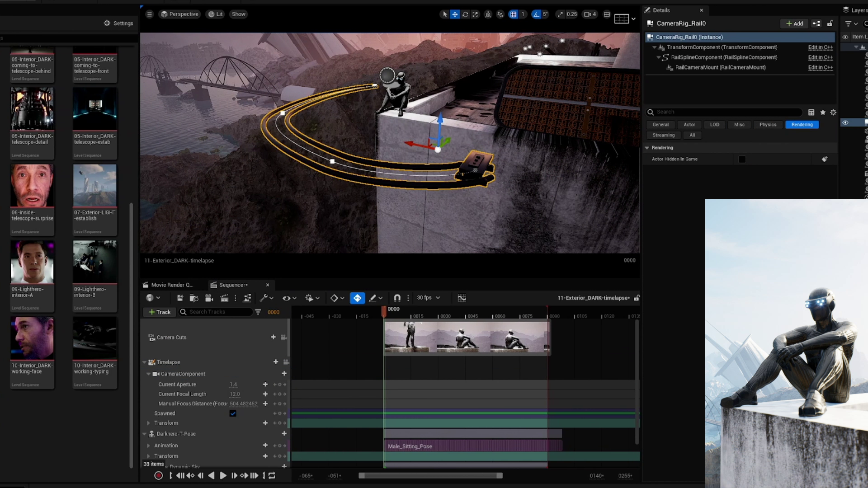This screenshot has width=868, height=488.
Task: Click the Add Track button
Action: click(x=160, y=312)
